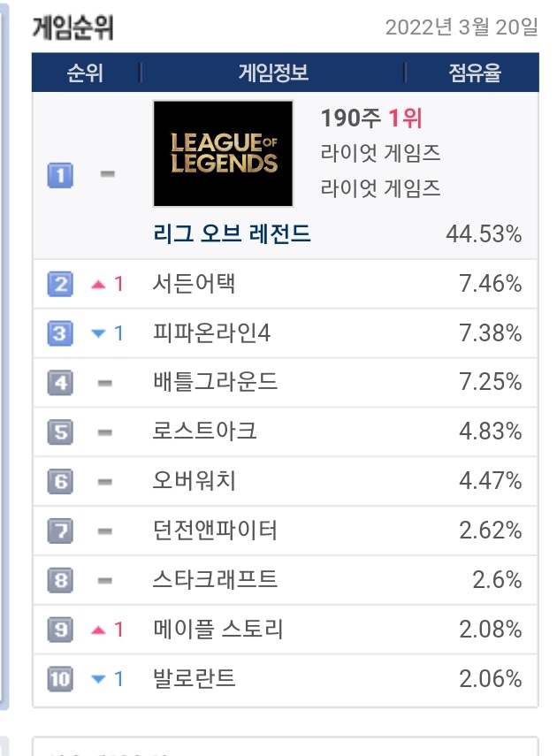Click the League of Legends logo thumbnail
Image resolution: width=557 pixels, height=756 pixels.
223,153
